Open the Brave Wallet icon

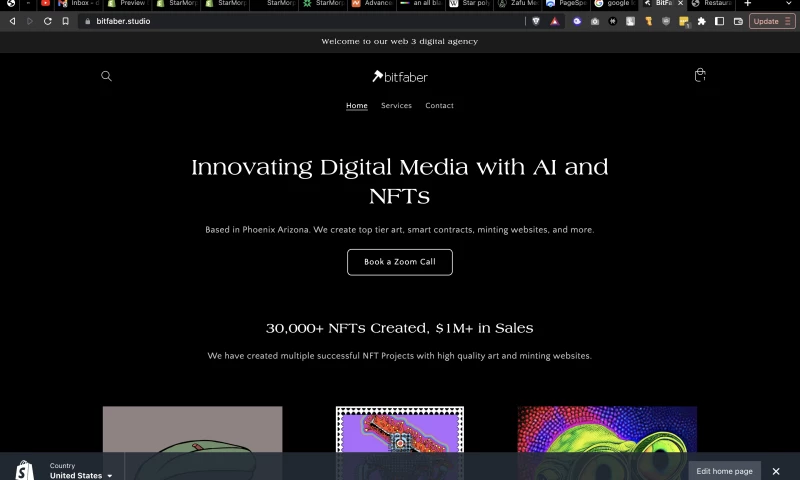coord(738,21)
